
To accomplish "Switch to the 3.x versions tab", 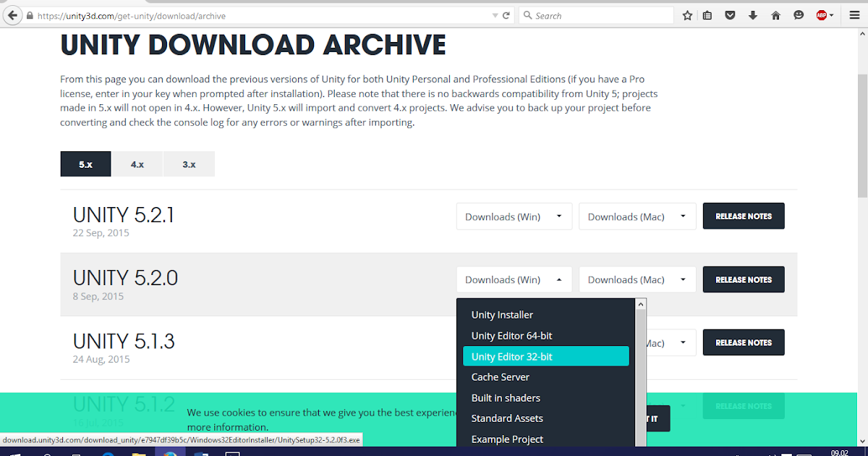I will [189, 164].
